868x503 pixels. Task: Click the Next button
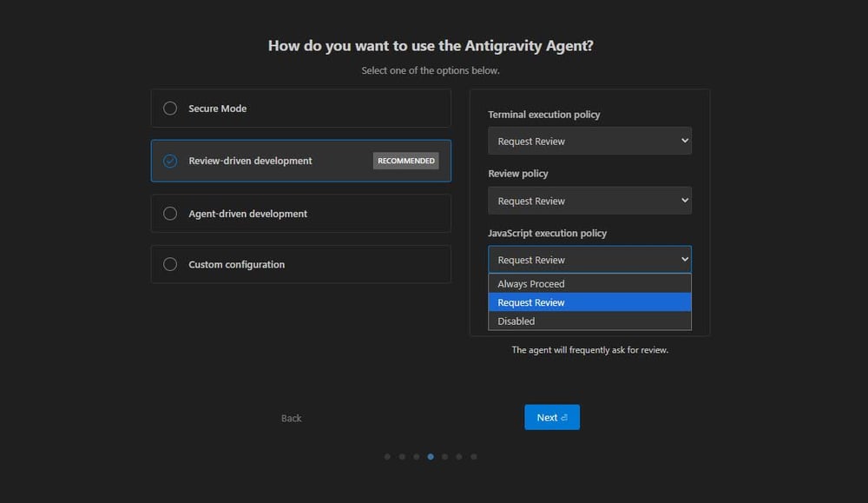click(x=551, y=417)
